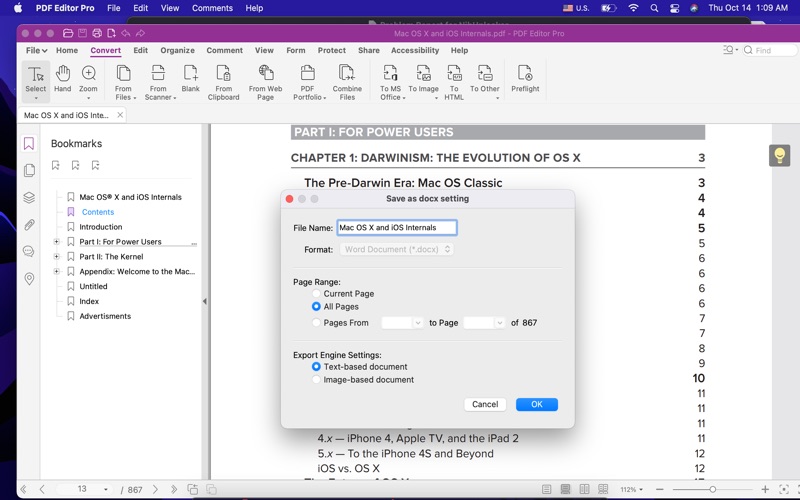
Task: Open the Accessibility ribbon tab
Action: [415, 50]
